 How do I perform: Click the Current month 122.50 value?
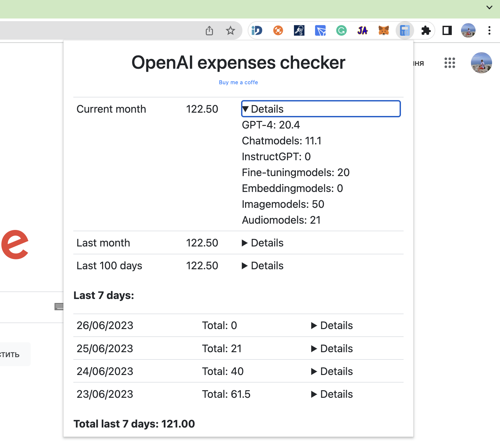tap(202, 109)
